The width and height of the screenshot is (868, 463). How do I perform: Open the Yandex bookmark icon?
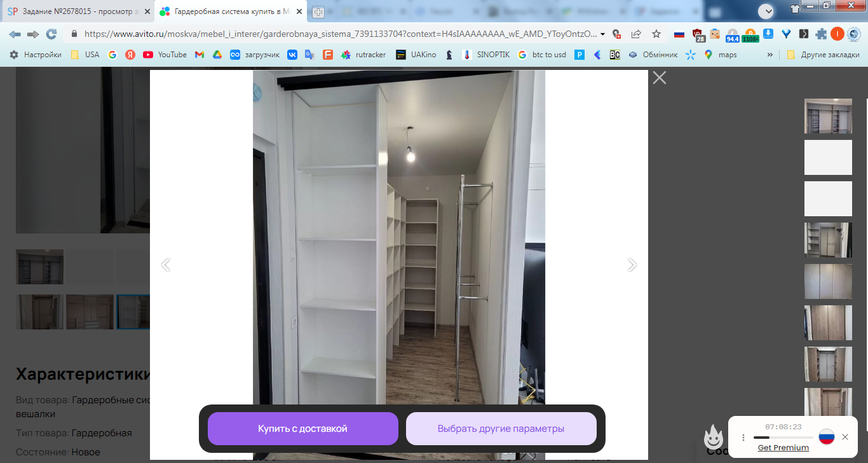click(130, 55)
